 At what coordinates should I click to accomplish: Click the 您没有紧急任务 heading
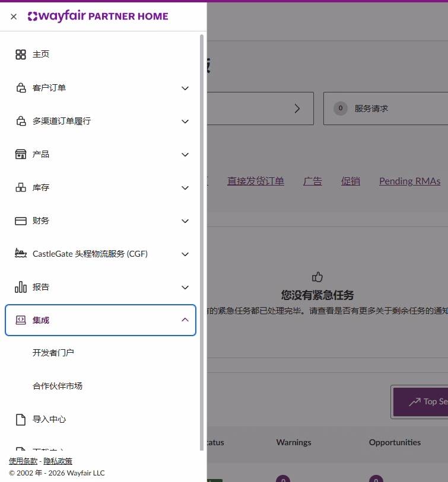click(317, 295)
